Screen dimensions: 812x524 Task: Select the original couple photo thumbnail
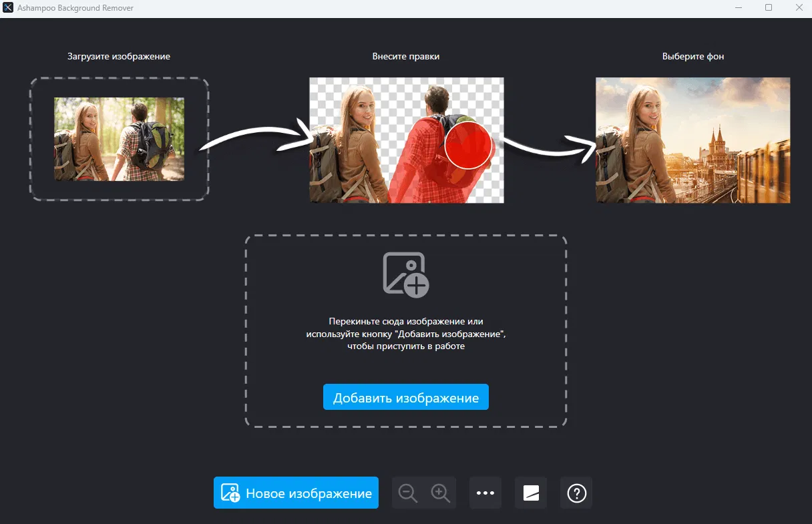click(x=119, y=139)
